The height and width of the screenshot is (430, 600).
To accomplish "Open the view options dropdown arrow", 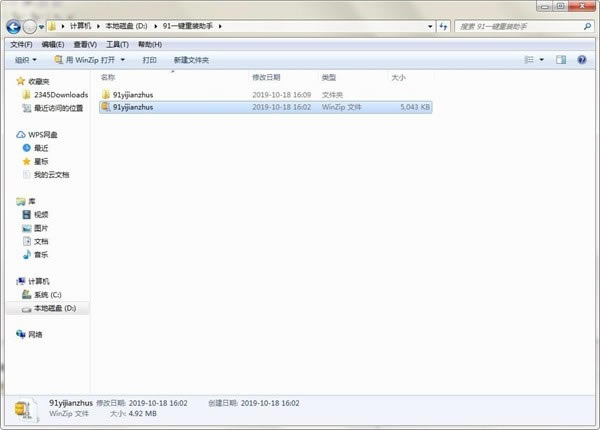I will coord(541,60).
